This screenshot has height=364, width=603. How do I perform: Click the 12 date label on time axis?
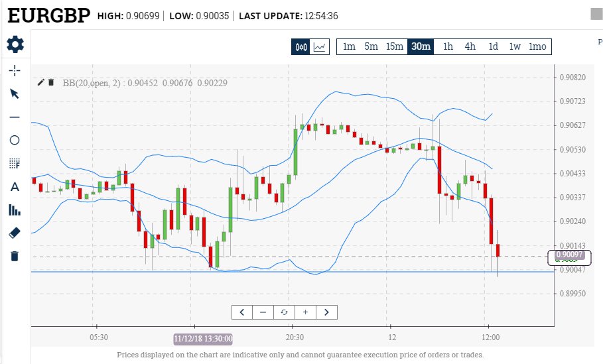click(x=392, y=337)
